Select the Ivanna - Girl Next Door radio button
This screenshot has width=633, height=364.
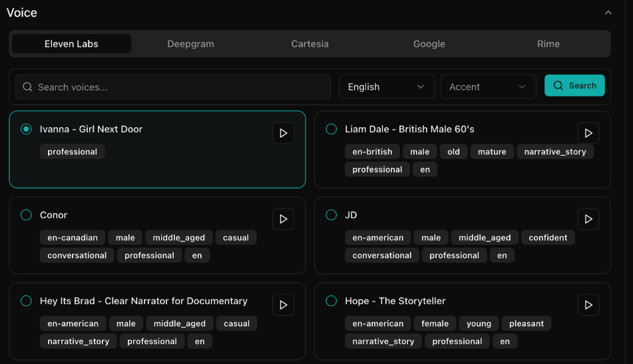pos(26,129)
